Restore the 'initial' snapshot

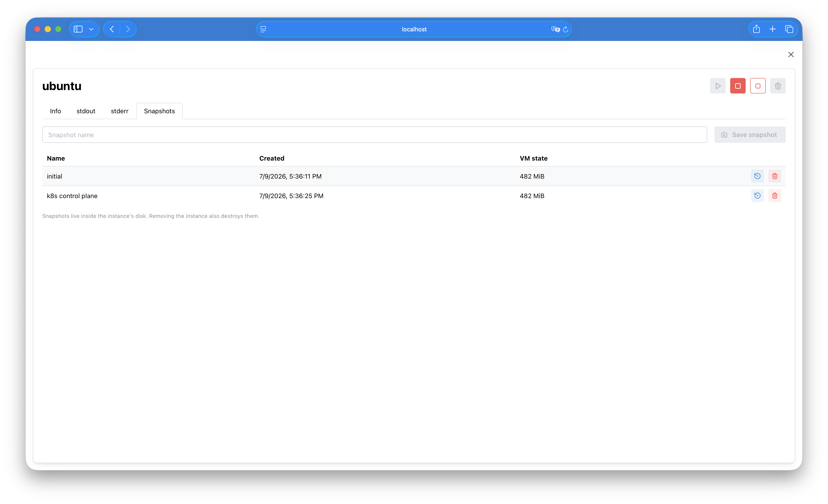pyautogui.click(x=757, y=176)
